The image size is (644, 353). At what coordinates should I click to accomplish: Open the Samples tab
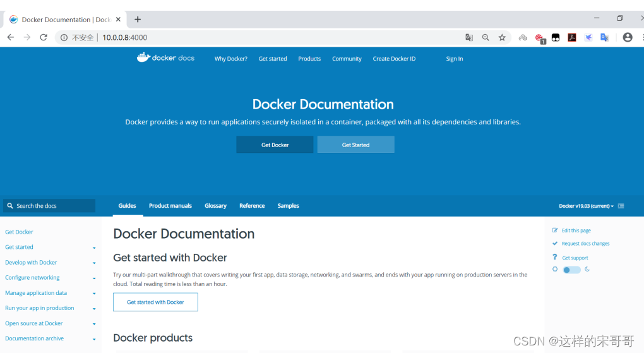(x=288, y=205)
